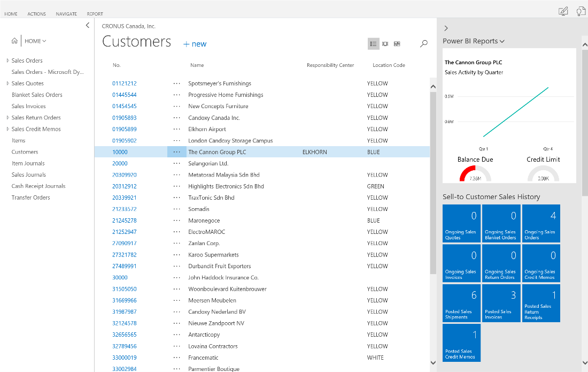Open the search magnifier
This screenshot has height=372, width=588.
click(423, 43)
